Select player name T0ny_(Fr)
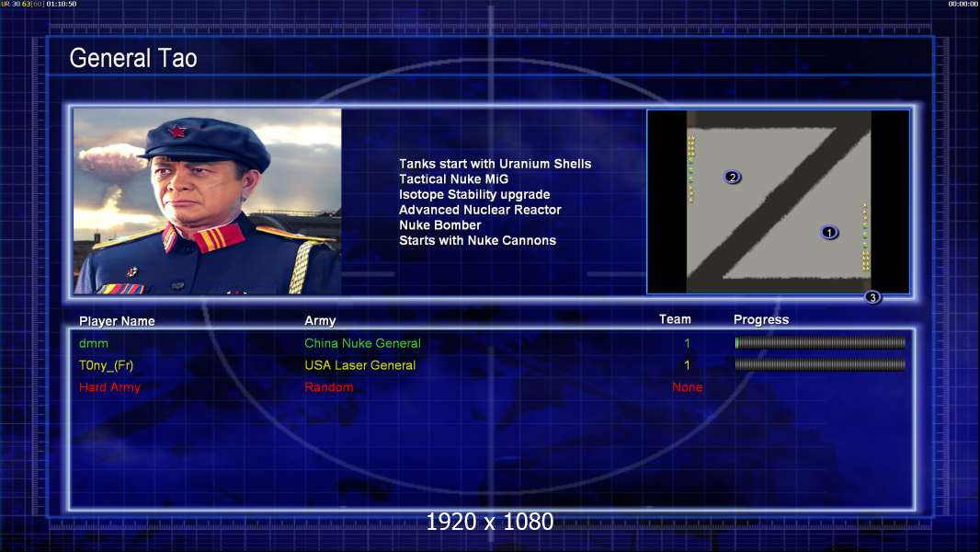 point(107,366)
